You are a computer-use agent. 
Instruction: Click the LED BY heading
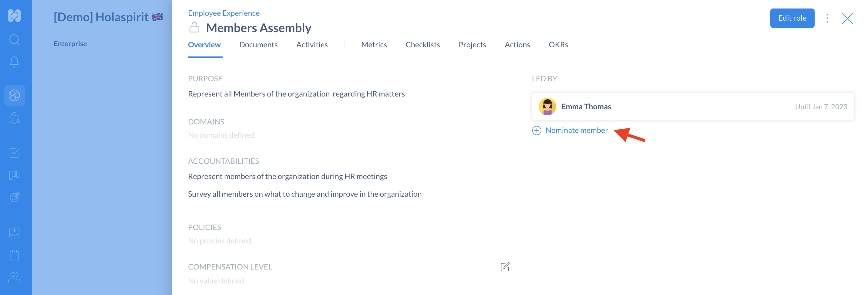point(544,79)
